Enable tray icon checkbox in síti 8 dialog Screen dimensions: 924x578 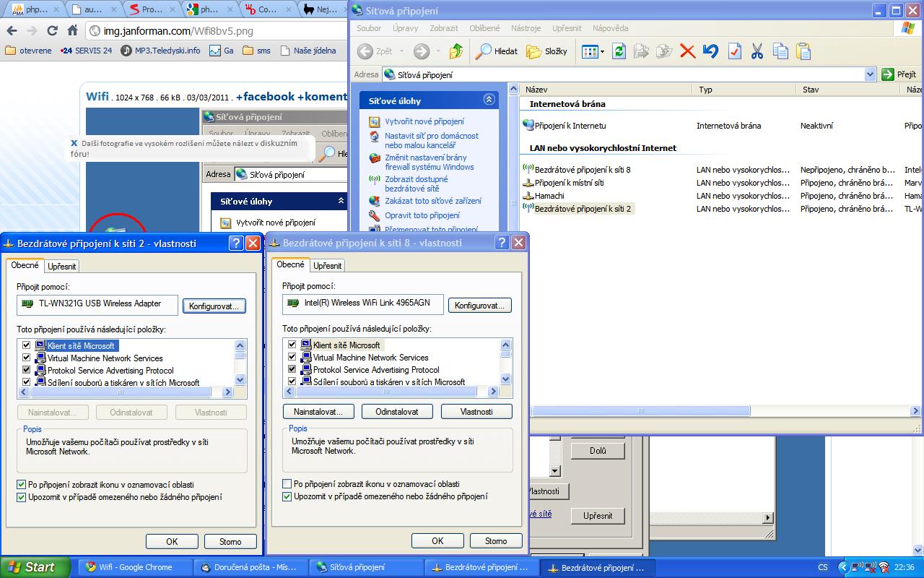[x=288, y=484]
